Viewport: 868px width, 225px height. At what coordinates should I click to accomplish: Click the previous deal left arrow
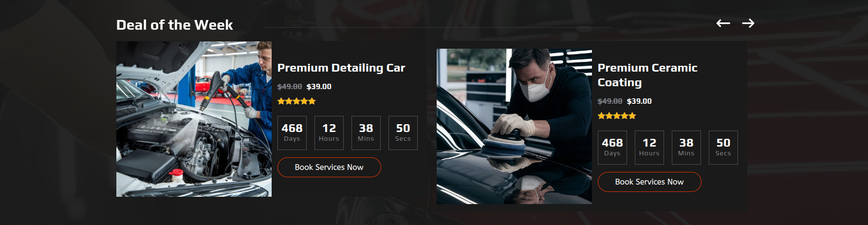click(x=723, y=23)
